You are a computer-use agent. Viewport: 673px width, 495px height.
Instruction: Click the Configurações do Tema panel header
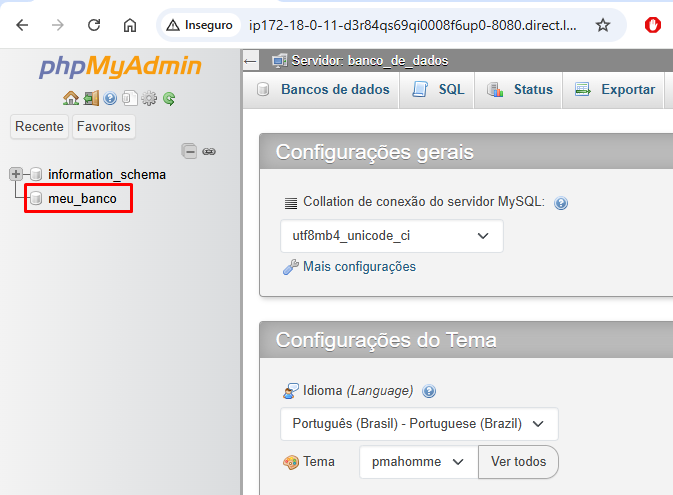click(x=466, y=340)
